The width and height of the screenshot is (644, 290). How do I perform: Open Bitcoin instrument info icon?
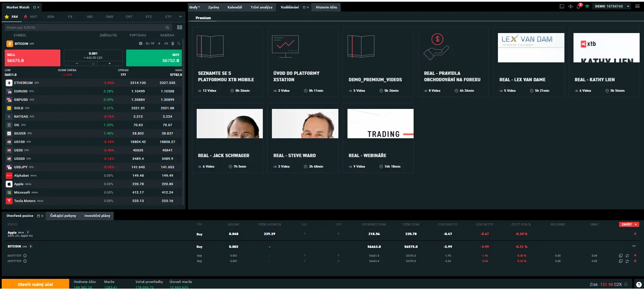click(x=141, y=43)
